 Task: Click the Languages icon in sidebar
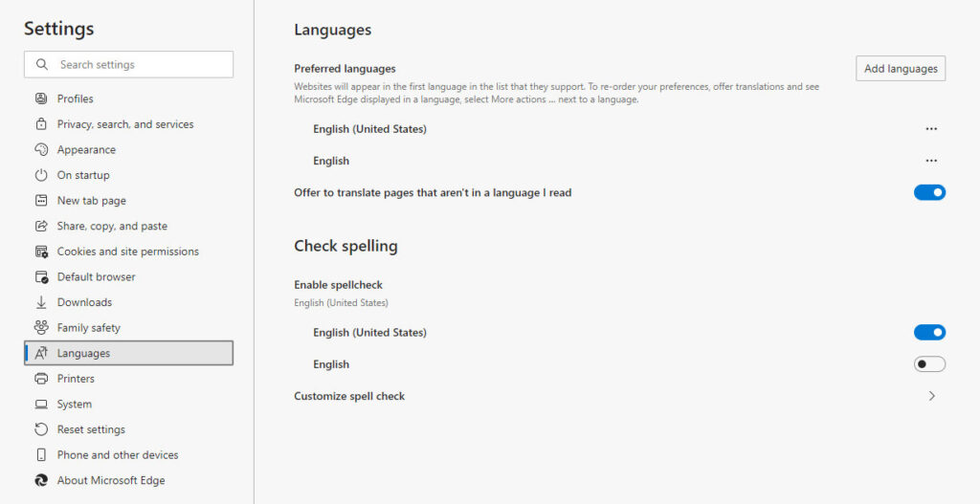(x=41, y=354)
